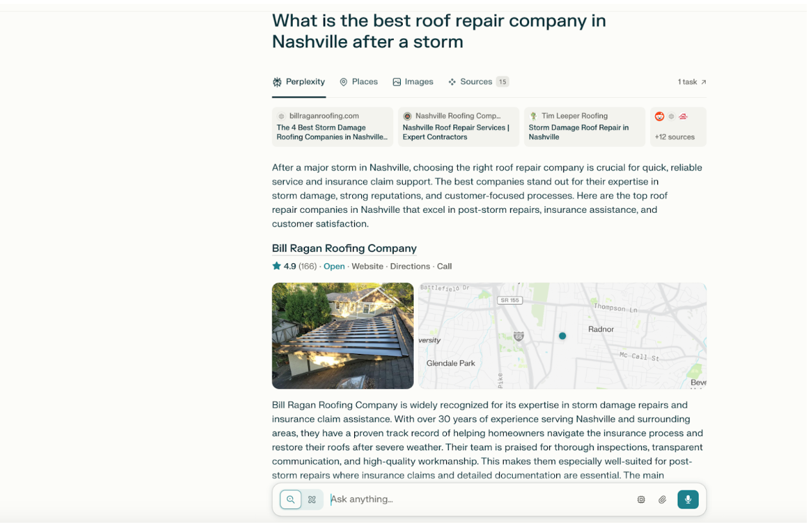The height and width of the screenshot is (524, 812).
Task: Click the Directions link
Action: (410, 267)
